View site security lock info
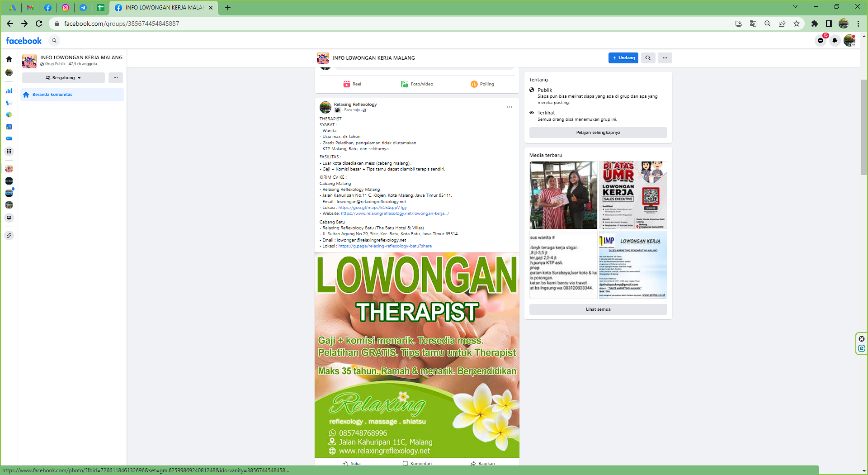This screenshot has width=868, height=475. click(x=57, y=24)
